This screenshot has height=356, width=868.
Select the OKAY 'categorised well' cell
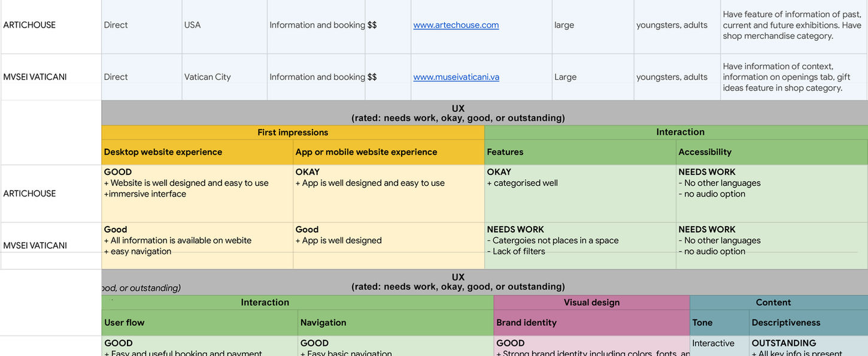[580, 194]
